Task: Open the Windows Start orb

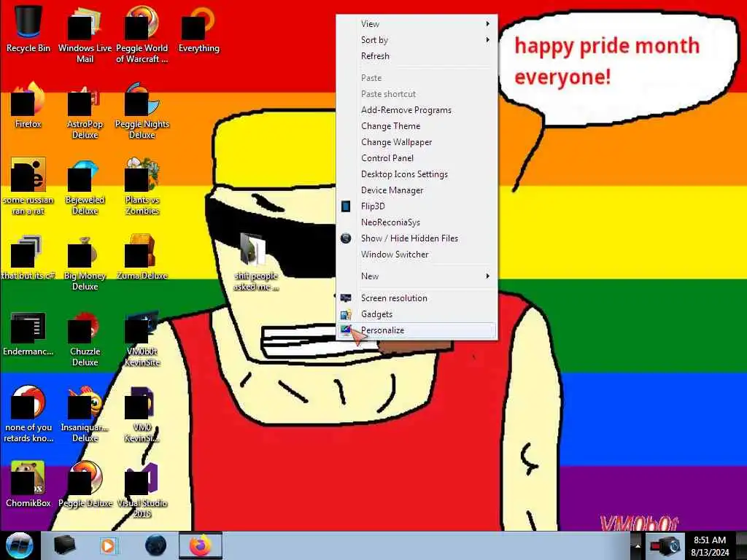Action: tap(19, 545)
